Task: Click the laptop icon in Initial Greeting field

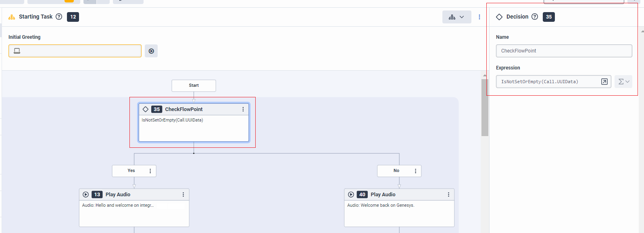Action: coord(17,51)
